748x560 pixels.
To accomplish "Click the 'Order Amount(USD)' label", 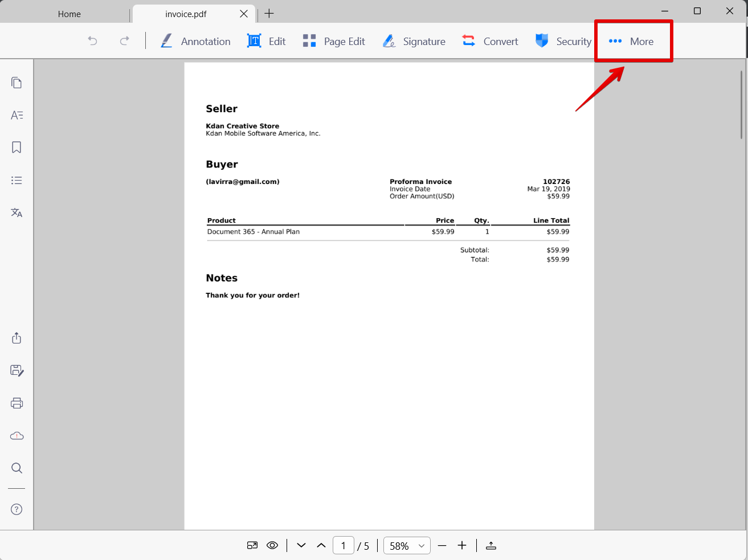I will pyautogui.click(x=422, y=197).
